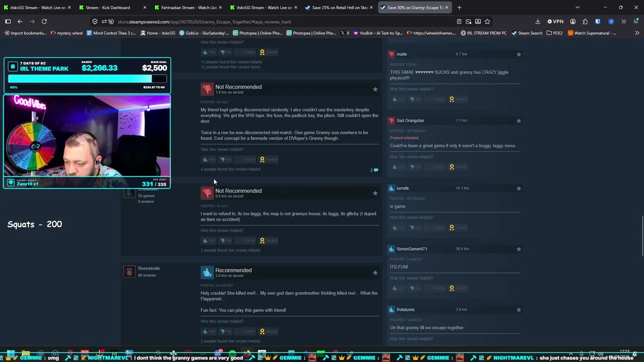
Task: Click star icon on Sad Orangutan's review
Action: 519,121
